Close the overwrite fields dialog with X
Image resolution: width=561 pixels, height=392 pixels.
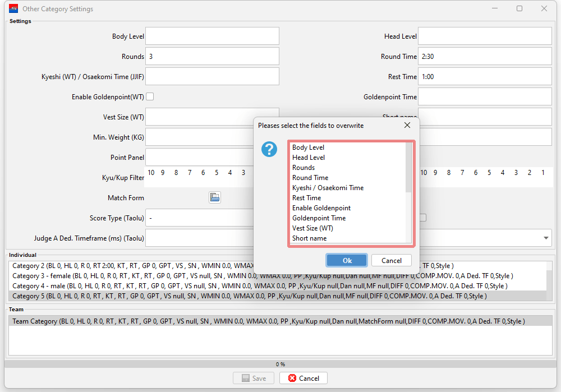tap(407, 125)
